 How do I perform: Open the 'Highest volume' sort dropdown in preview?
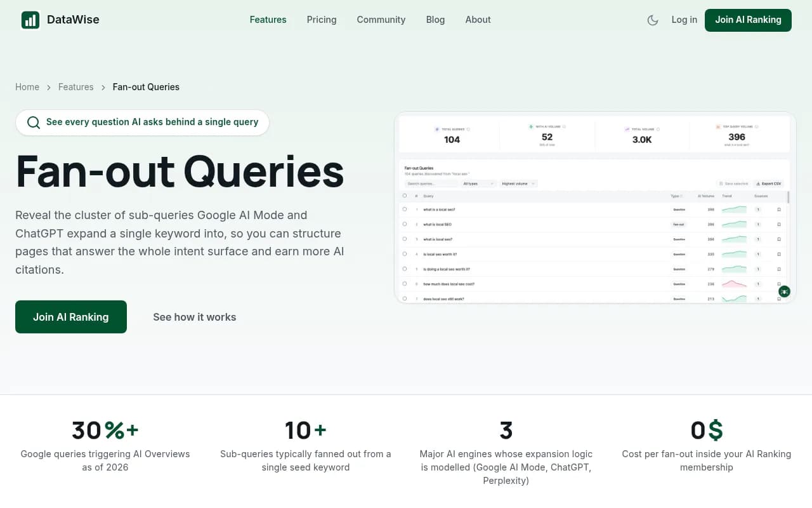[518, 184]
